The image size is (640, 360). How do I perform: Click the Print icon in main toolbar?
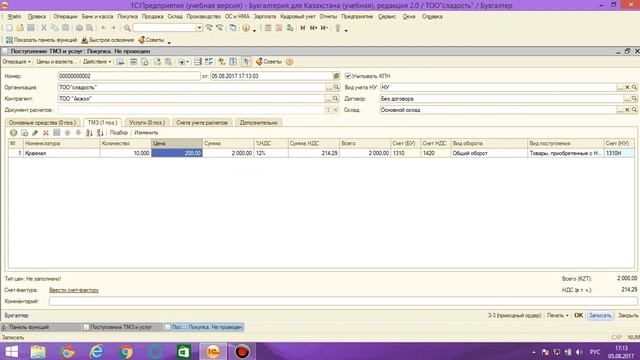(x=79, y=28)
